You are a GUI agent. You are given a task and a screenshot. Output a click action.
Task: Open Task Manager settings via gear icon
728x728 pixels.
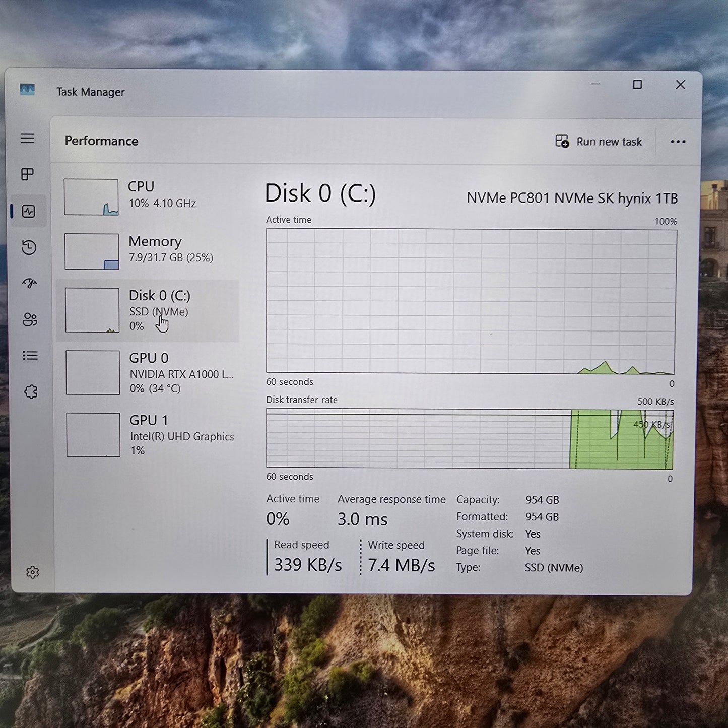(32, 572)
